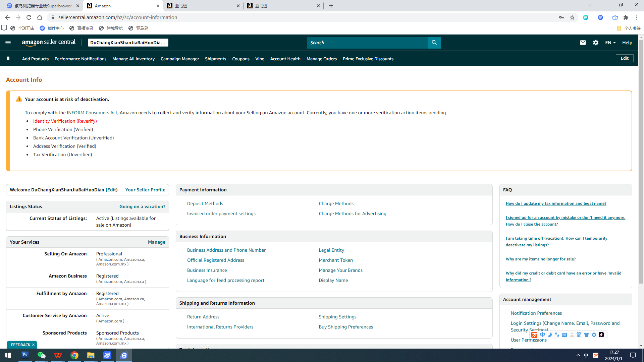
Task: Open Shipments menu item
Action: click(215, 59)
